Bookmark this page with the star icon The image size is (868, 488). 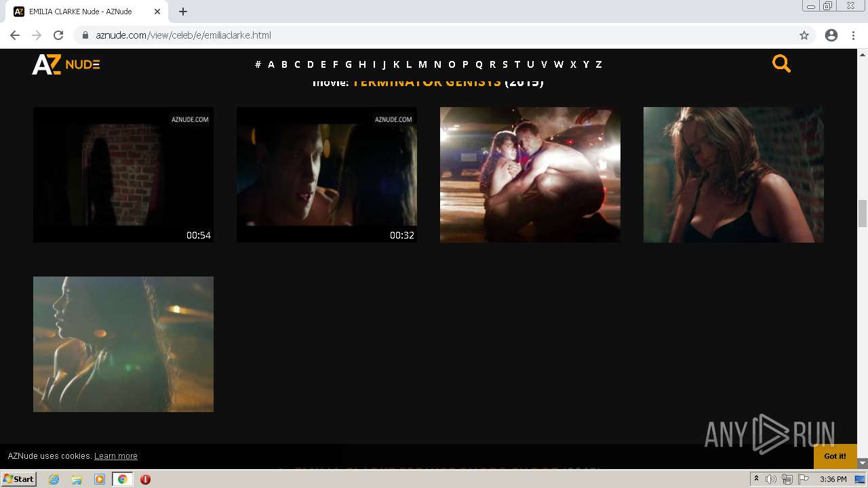click(804, 35)
